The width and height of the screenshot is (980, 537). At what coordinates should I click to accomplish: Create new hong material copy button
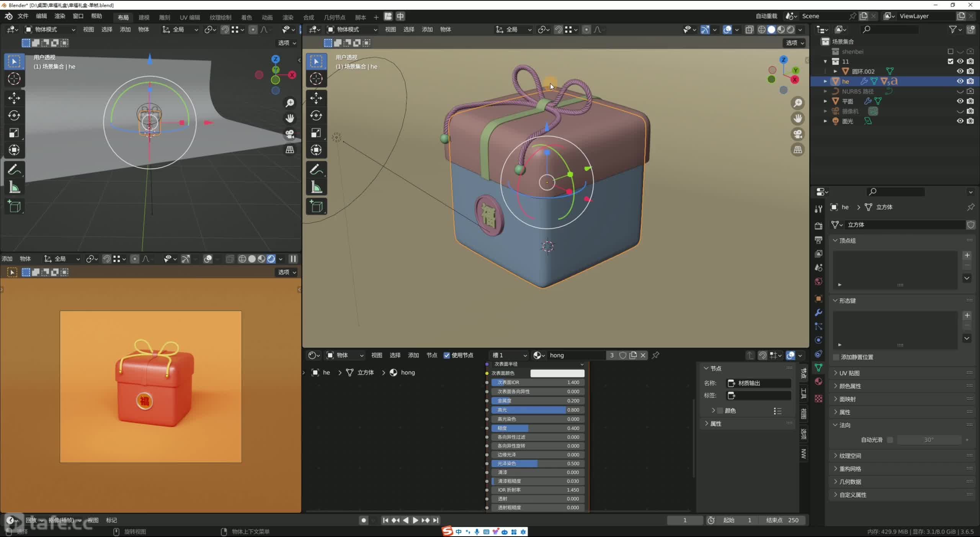click(633, 355)
